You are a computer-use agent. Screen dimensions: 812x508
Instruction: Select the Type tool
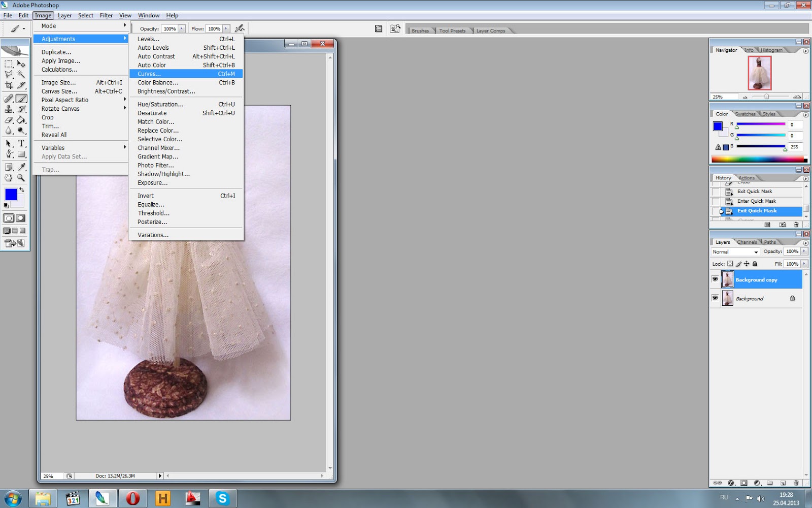[21, 144]
